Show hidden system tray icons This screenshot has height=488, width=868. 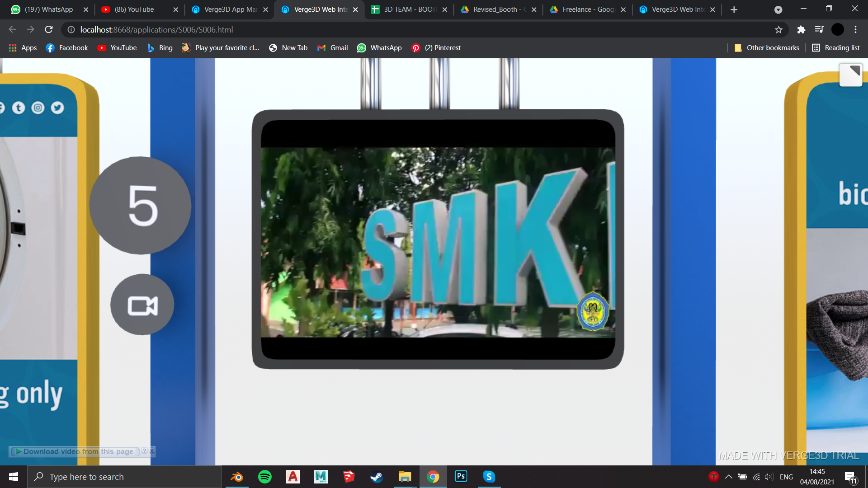pyautogui.click(x=729, y=477)
